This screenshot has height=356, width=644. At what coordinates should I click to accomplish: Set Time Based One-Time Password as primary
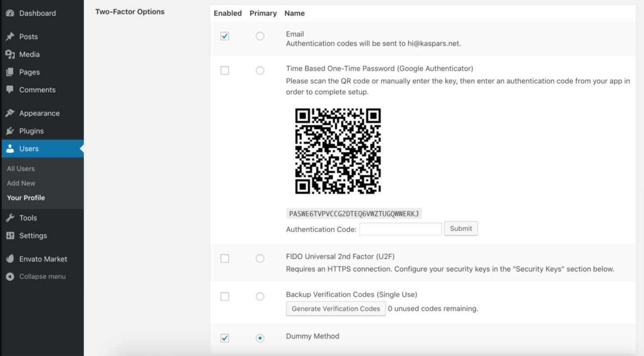[x=260, y=70]
